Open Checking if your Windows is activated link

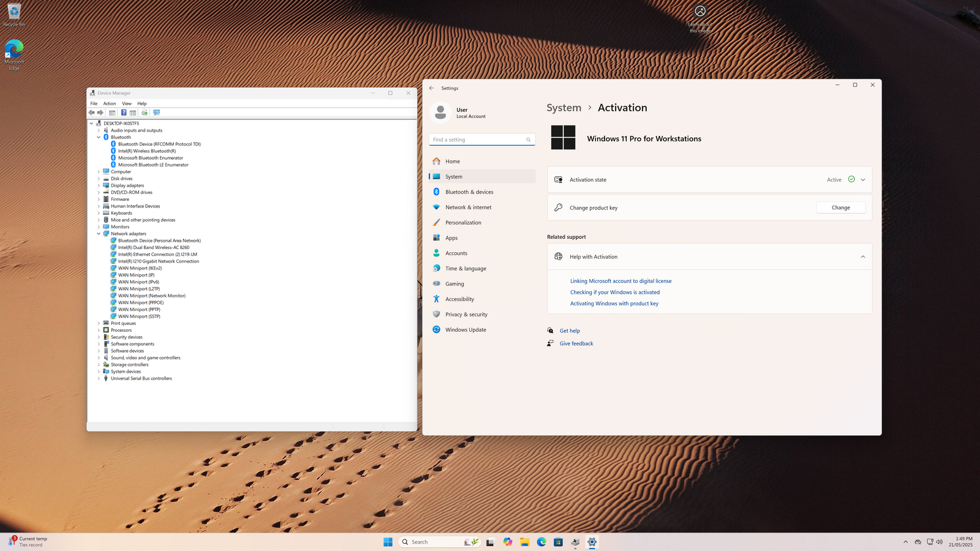click(615, 293)
